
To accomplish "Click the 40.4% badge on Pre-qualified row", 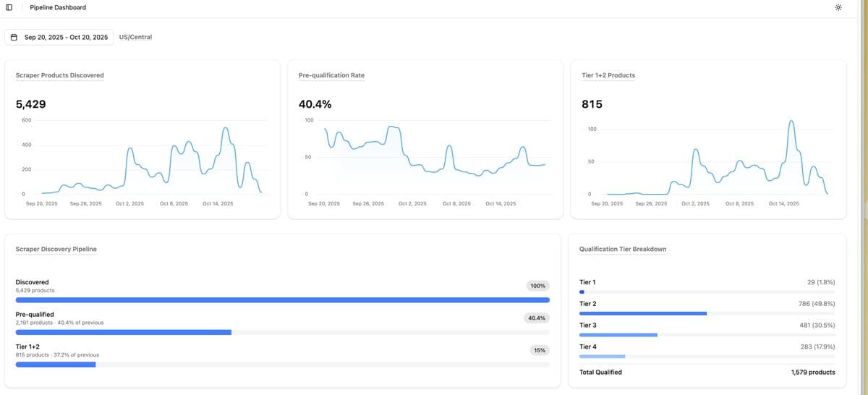I will click(x=537, y=318).
